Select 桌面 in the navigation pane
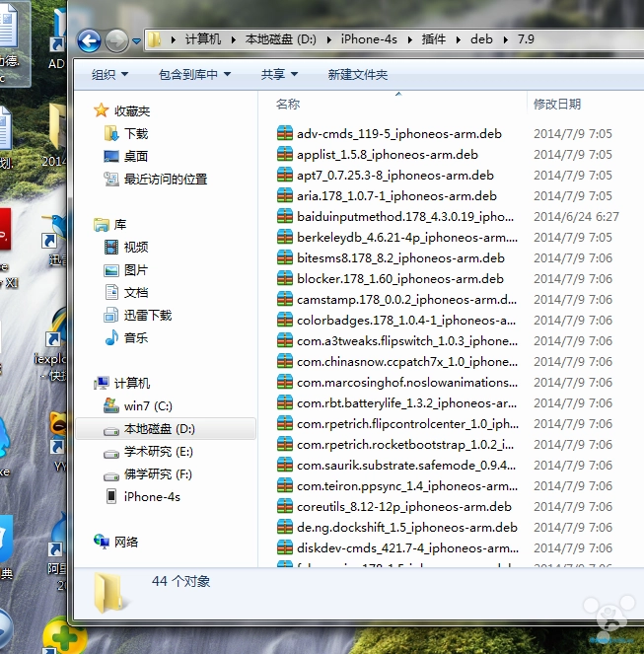The image size is (644, 654). click(x=136, y=156)
